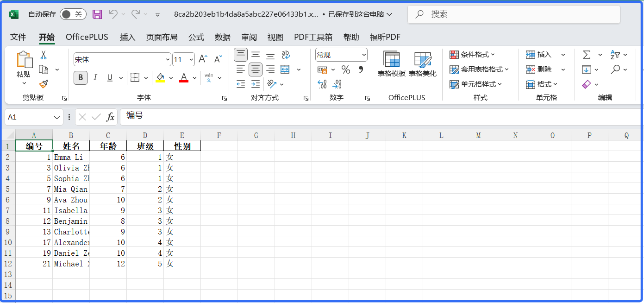Open the 文件 menu
644x303 pixels.
point(18,37)
